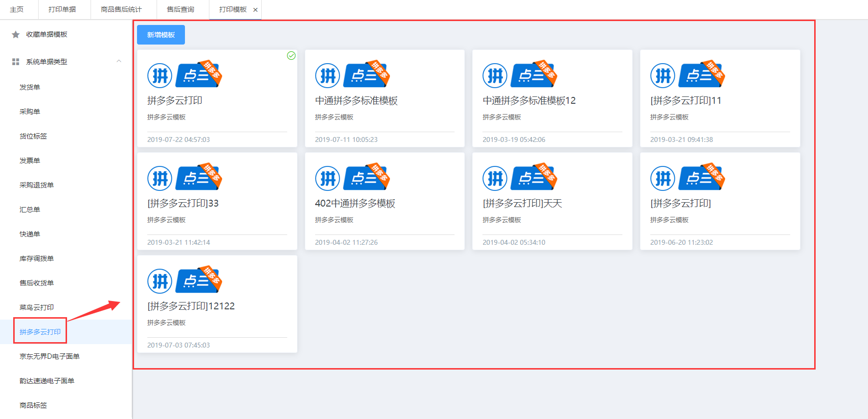Close the 打印模板 tab

click(255, 10)
